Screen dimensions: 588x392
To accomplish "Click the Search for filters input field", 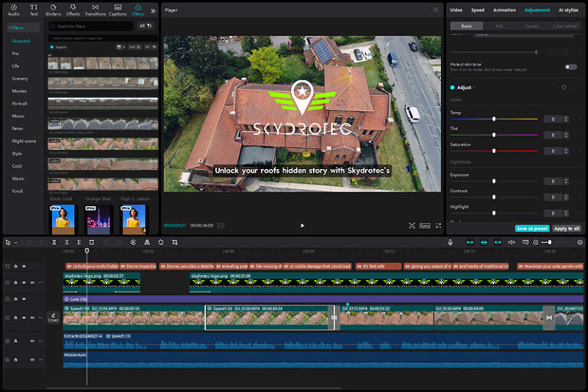I will tap(91, 26).
